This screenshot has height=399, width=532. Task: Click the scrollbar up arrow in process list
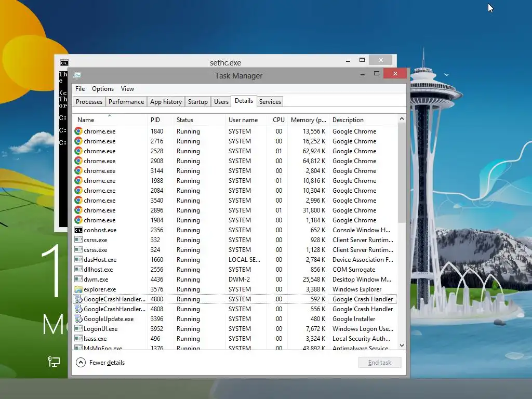(x=402, y=119)
